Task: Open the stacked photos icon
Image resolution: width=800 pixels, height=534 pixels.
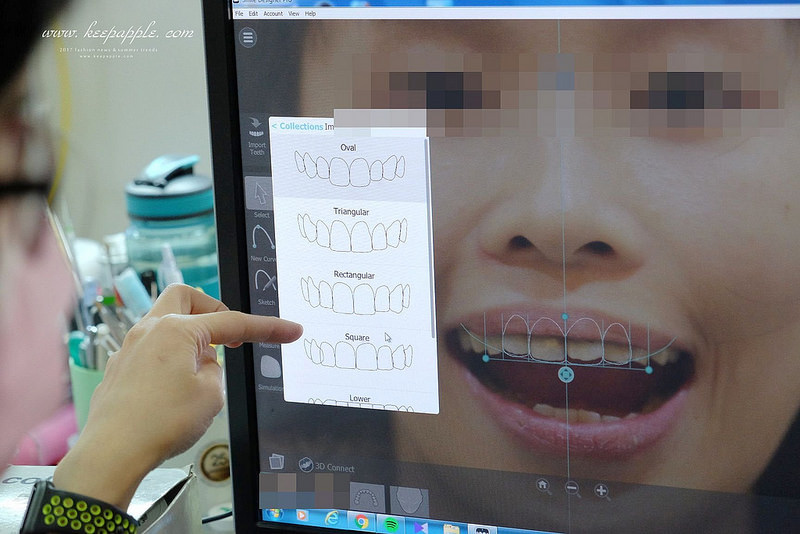Action: (277, 461)
